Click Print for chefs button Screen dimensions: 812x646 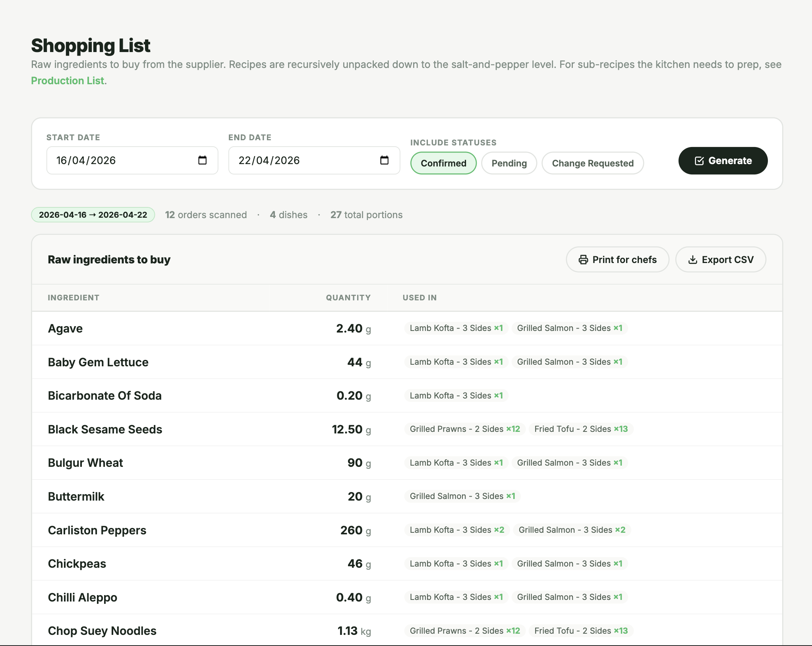tap(617, 259)
